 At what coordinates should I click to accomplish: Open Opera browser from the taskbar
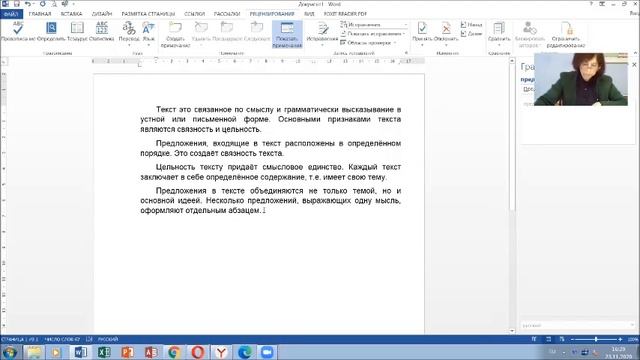198,352
